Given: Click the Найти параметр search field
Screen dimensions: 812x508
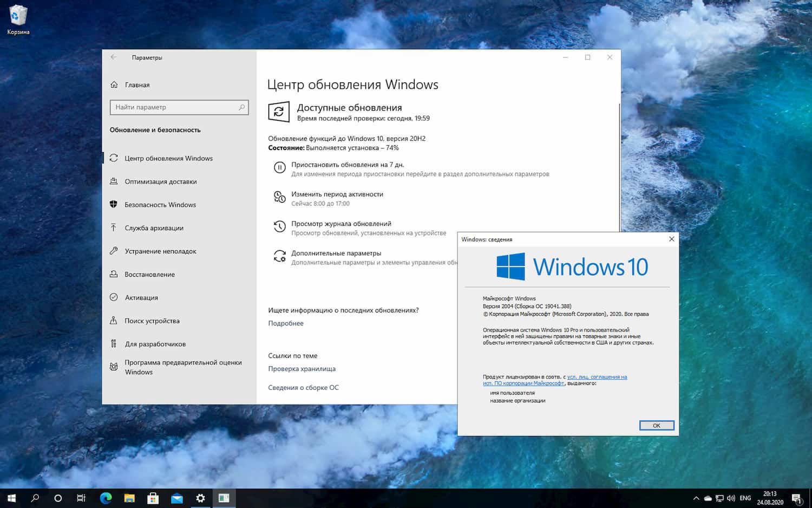Looking at the screenshot, I should pos(179,107).
